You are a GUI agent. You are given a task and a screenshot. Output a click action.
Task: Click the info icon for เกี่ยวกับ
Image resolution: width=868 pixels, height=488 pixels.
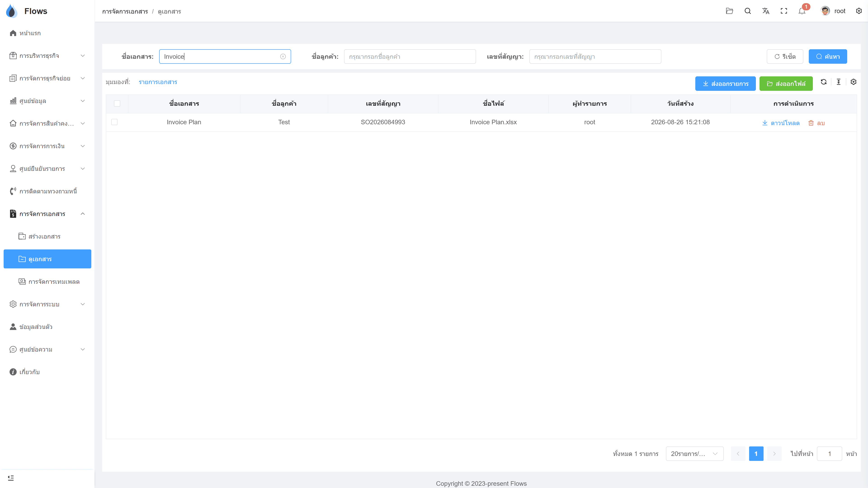click(x=13, y=372)
